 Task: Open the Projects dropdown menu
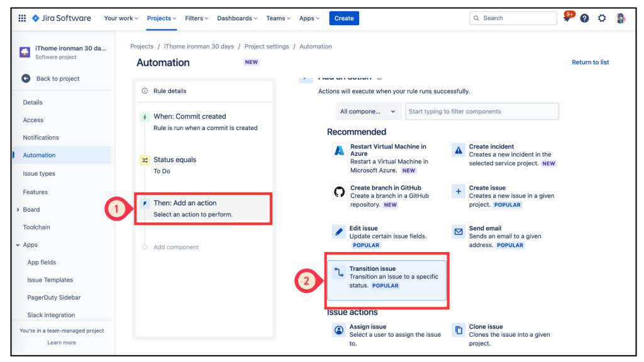[162, 18]
